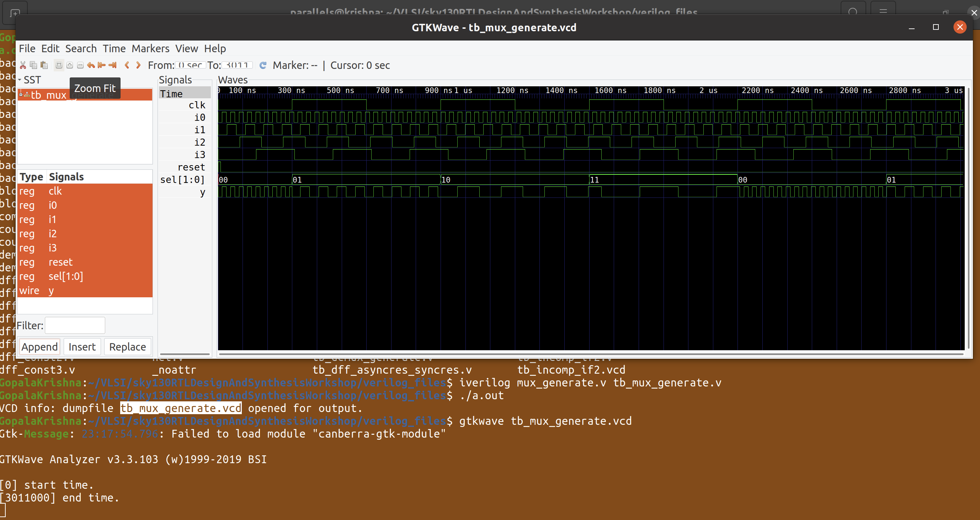Find previous edge with the left chevron icon

pyautogui.click(x=127, y=65)
